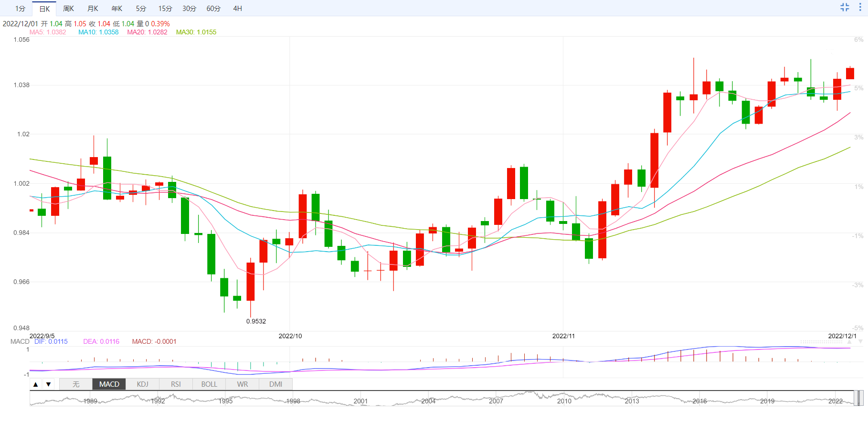Click the black up arrow beside indicator tabs
This screenshot has width=868, height=423.
(x=36, y=384)
